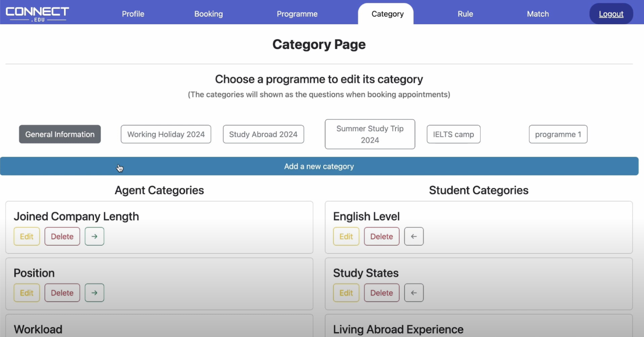The height and width of the screenshot is (337, 644).
Task: Click Add a new category bar
Action: click(319, 166)
